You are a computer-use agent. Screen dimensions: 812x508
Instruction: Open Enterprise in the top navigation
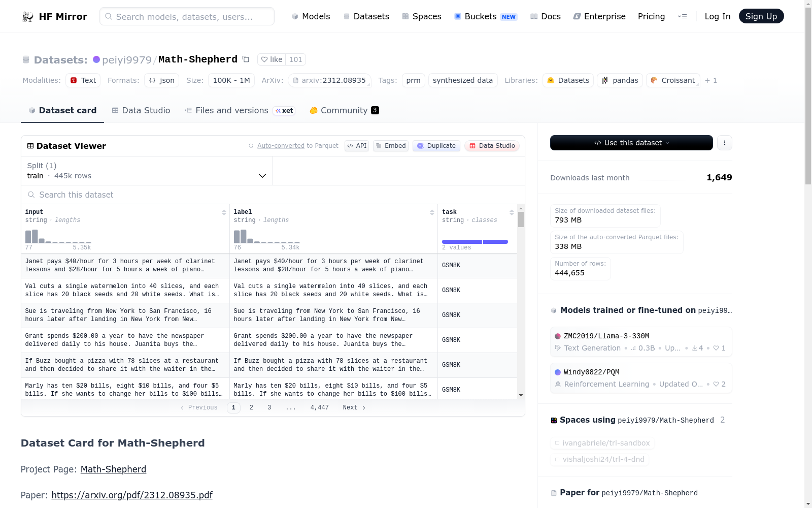[x=599, y=16]
